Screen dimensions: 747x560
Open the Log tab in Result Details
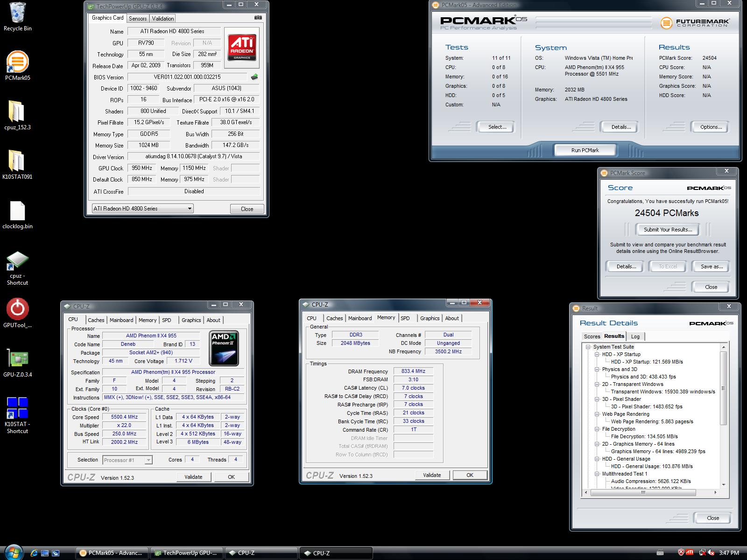635,336
